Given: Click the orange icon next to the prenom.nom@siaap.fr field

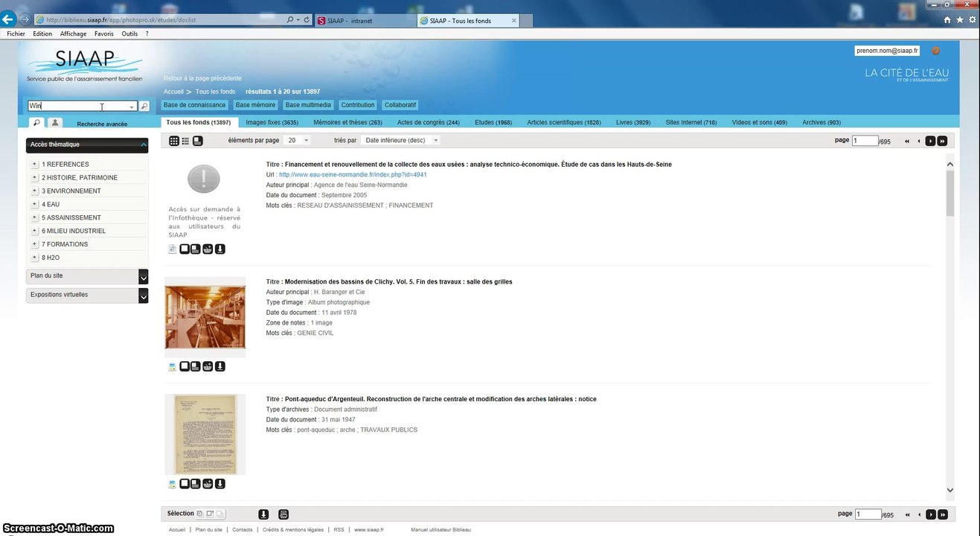Looking at the screenshot, I should [935, 51].
